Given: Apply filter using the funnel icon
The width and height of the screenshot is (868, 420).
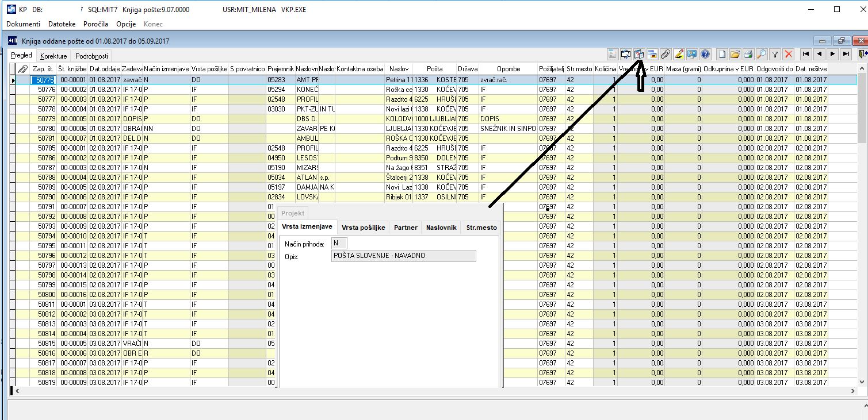Looking at the screenshot, I should tap(775, 54).
